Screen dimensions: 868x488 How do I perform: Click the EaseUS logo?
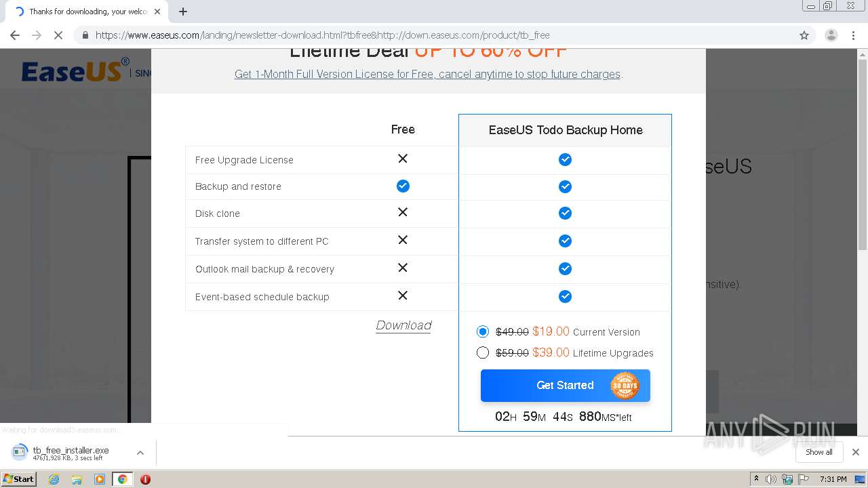75,70
